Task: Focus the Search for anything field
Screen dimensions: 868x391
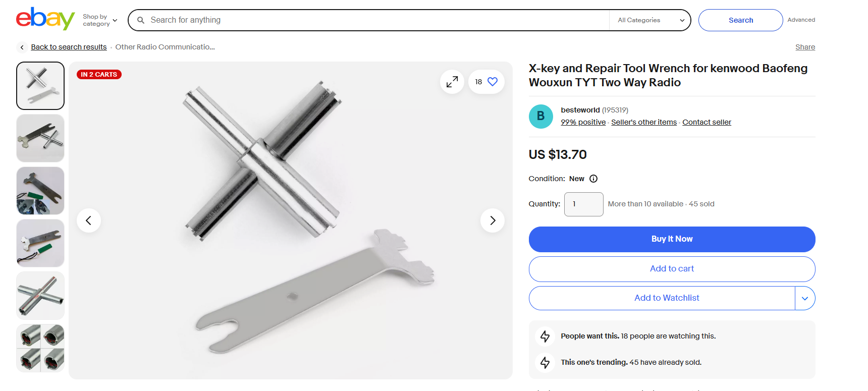Action: click(x=373, y=20)
